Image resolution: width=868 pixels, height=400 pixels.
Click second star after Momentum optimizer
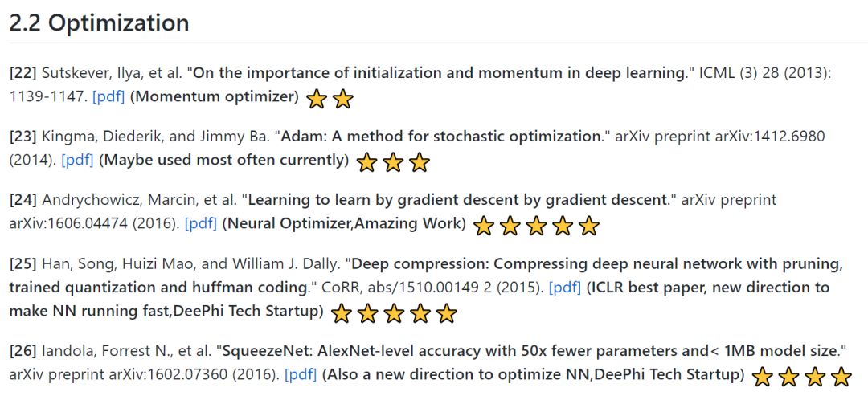pyautogui.click(x=343, y=100)
